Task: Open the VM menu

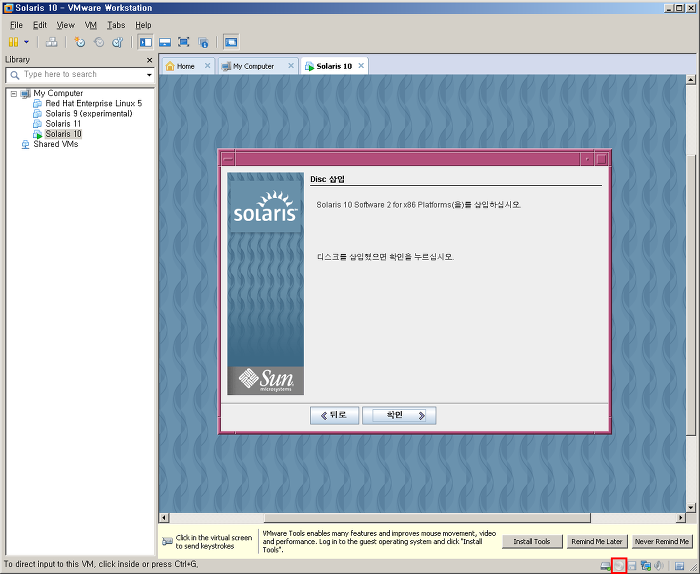Action: (91, 25)
